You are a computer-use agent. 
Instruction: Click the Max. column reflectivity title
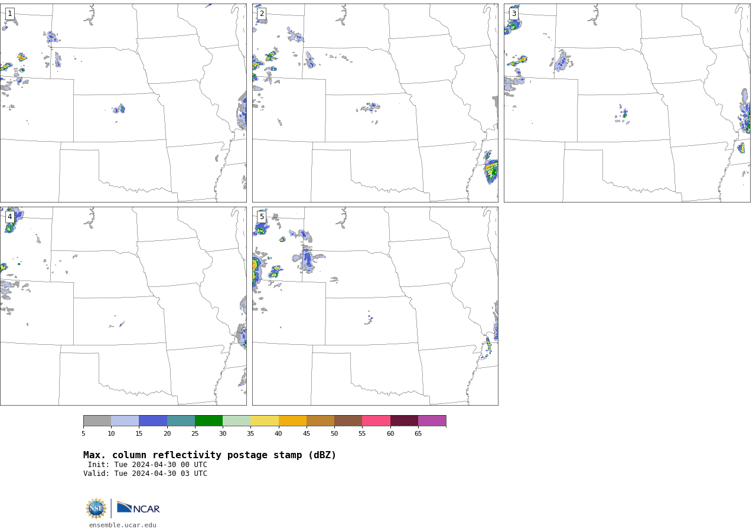[210, 455]
